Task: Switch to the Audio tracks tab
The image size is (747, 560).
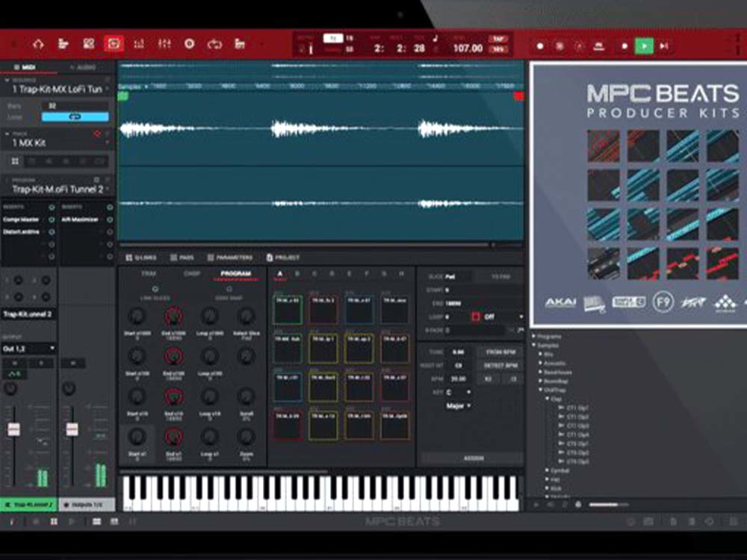Action: (84, 67)
